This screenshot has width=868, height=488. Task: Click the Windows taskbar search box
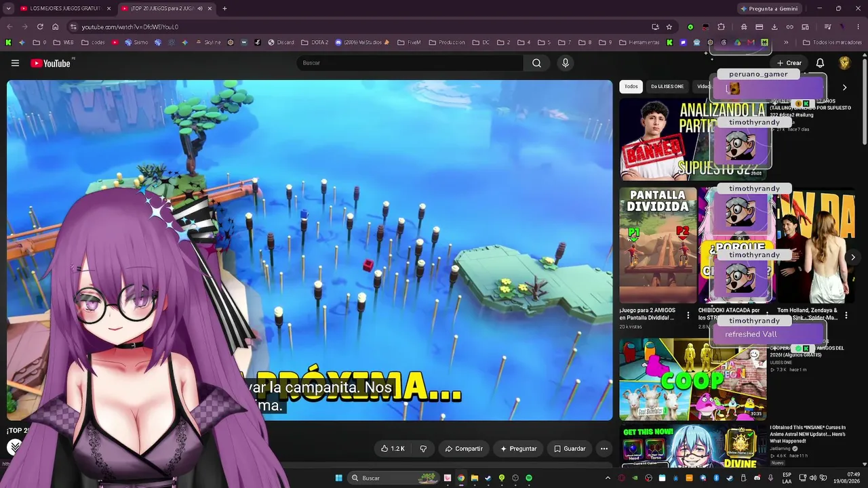[x=393, y=478]
